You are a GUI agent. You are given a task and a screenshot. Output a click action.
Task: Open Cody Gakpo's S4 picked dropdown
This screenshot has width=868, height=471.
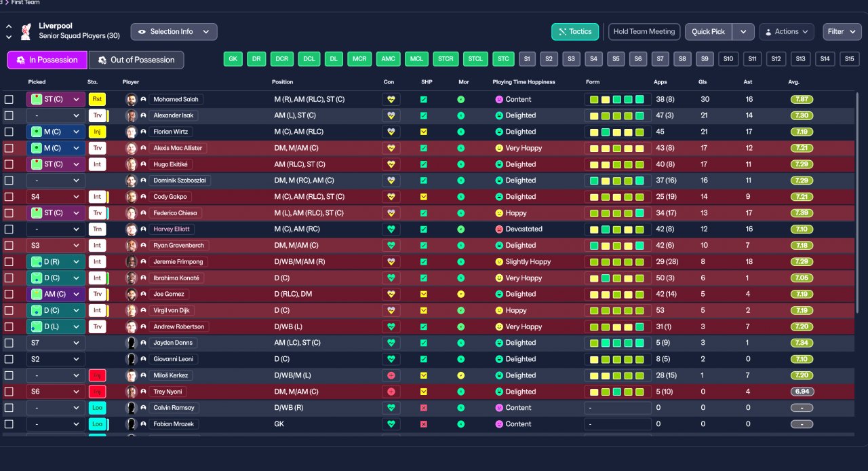coord(56,197)
